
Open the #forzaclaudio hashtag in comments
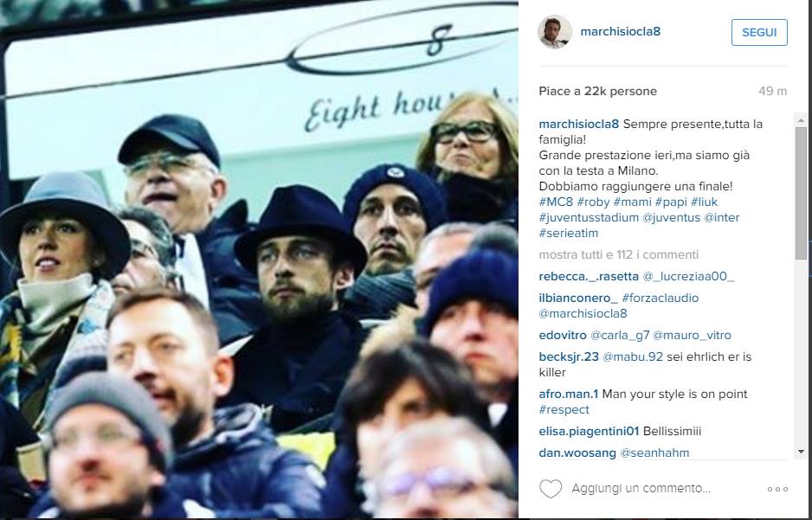coord(661,298)
